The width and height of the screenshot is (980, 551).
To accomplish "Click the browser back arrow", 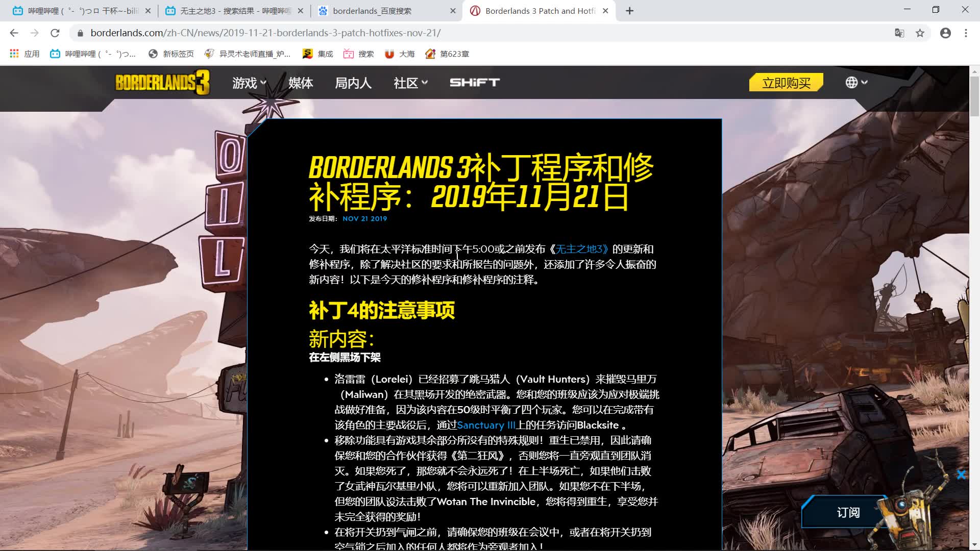I will coord(14,33).
